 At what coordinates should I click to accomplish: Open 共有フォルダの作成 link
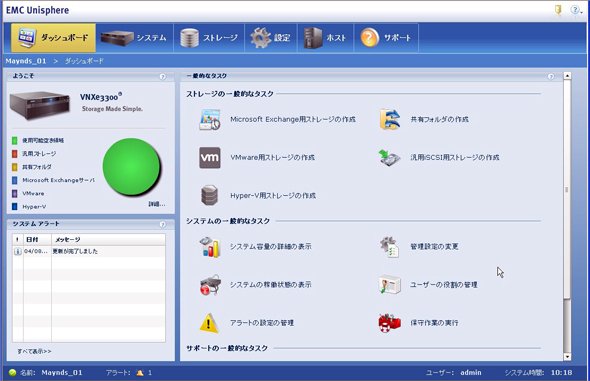tap(439, 119)
